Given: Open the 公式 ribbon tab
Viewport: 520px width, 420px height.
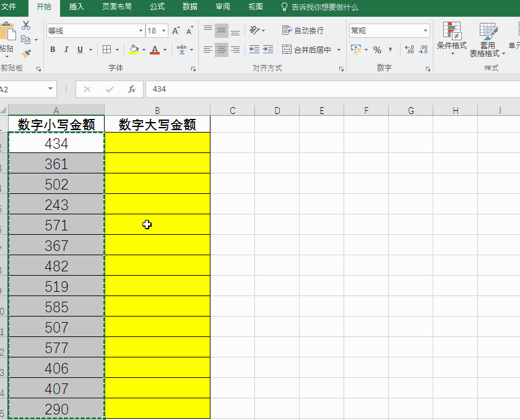Looking at the screenshot, I should click(x=157, y=7).
